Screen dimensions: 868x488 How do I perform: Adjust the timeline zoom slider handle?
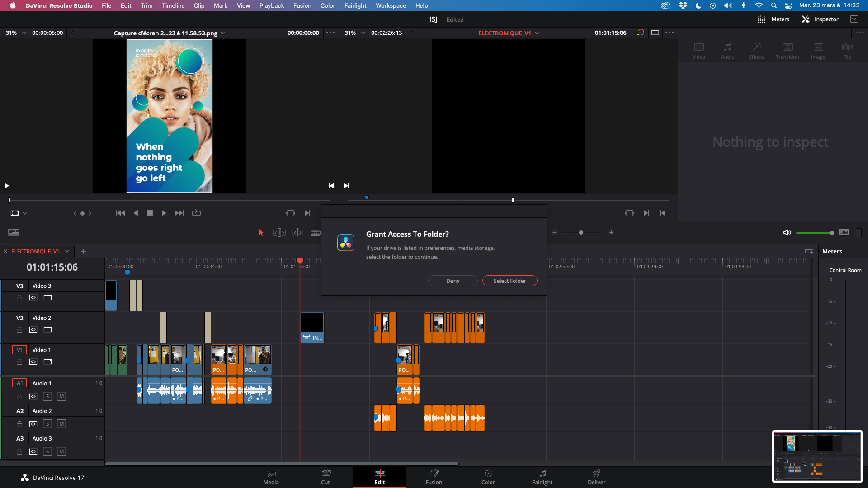(x=581, y=232)
